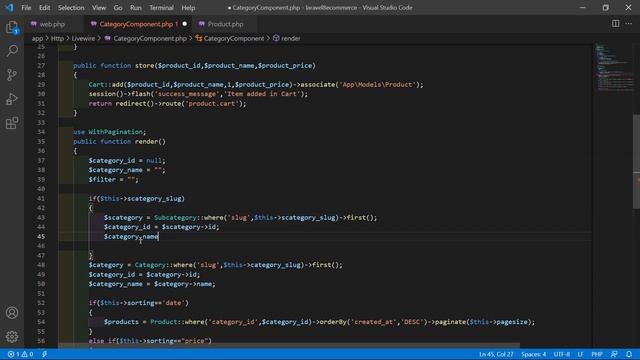The image size is (640, 360).
Task: Click 'Item added in Cart' string
Action: (x=262, y=94)
